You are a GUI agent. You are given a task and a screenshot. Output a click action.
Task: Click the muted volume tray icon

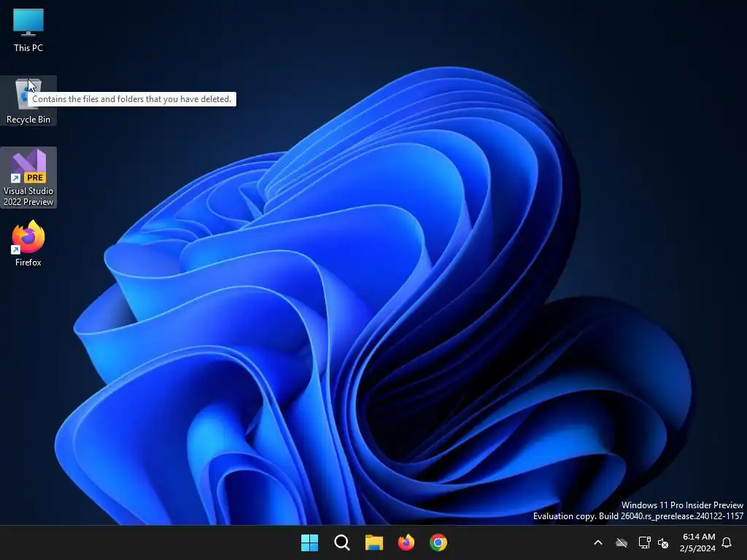(662, 542)
